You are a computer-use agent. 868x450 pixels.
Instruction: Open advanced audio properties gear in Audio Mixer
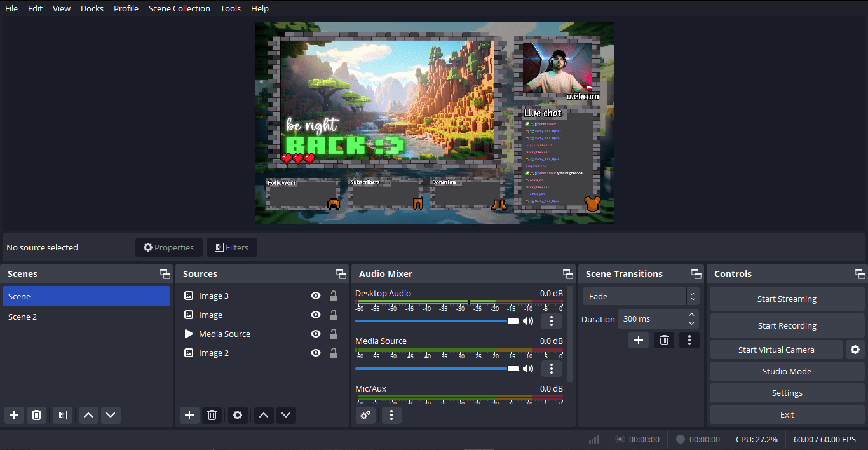pos(365,415)
